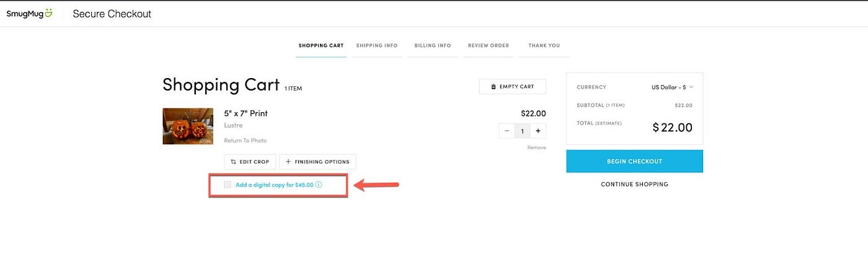Click the Continue Shopping link
This screenshot has width=868, height=256.
(x=634, y=184)
